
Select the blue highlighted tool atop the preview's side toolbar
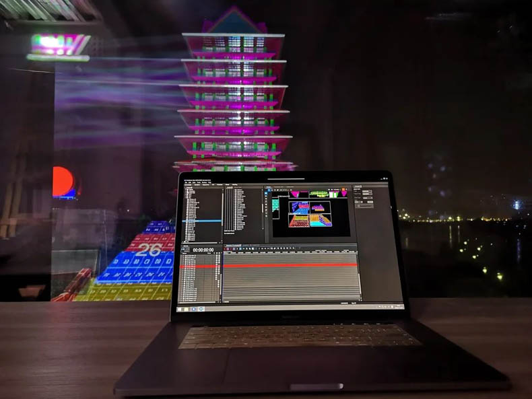266,193
